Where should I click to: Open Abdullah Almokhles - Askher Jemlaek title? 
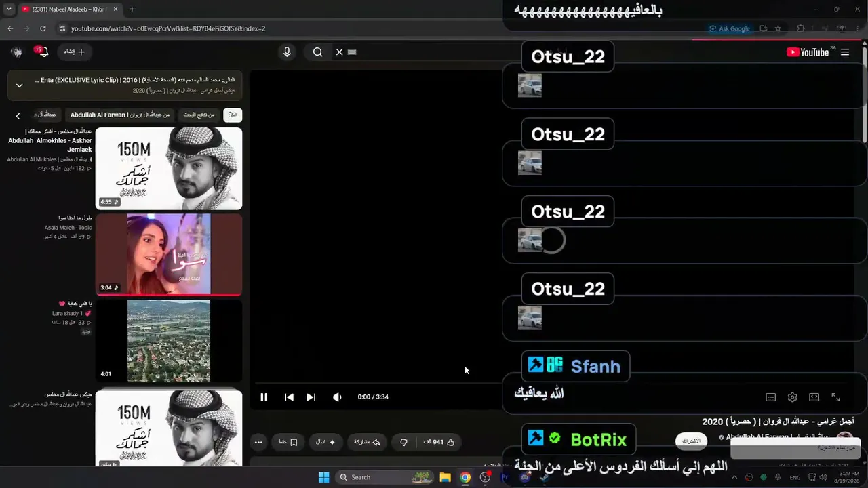[x=50, y=140]
